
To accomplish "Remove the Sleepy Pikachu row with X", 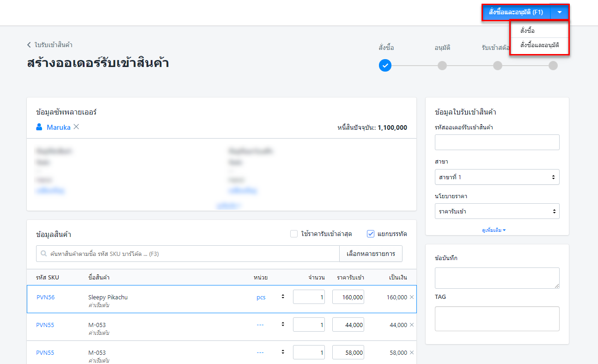I will pos(412,297).
